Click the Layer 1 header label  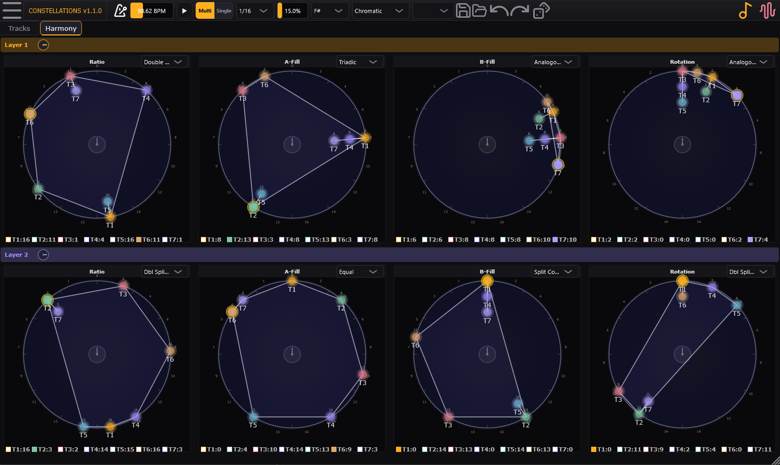click(16, 45)
